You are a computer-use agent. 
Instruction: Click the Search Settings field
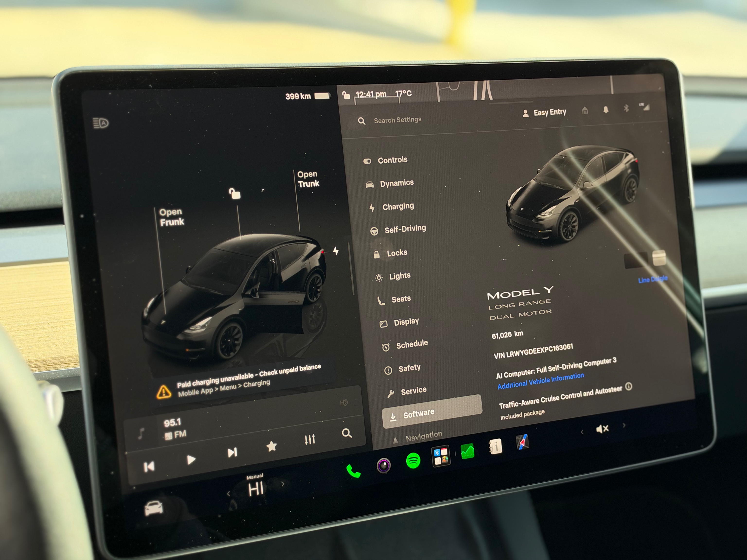point(398,120)
